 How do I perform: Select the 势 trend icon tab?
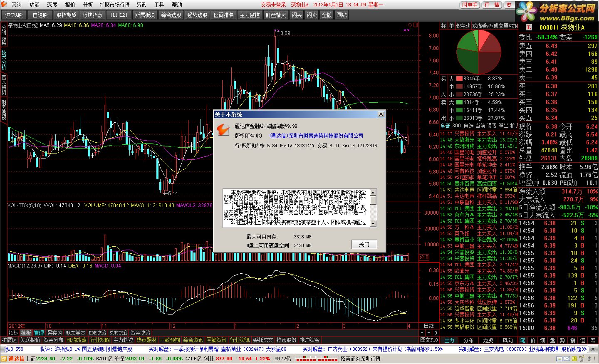point(563,340)
